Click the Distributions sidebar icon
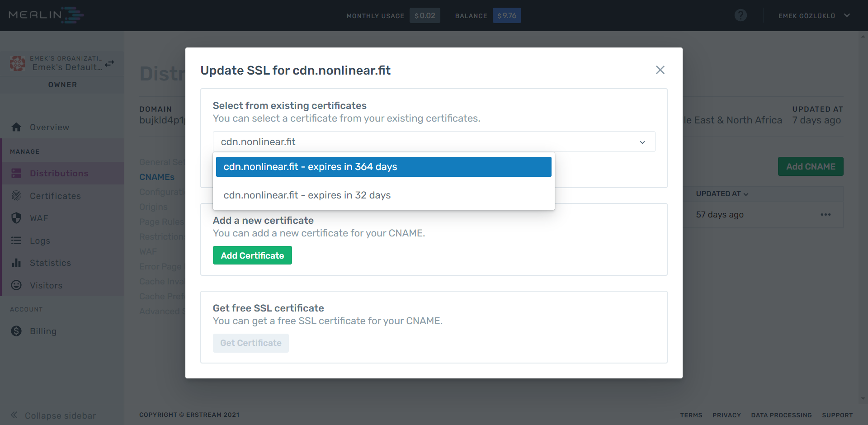 (16, 173)
